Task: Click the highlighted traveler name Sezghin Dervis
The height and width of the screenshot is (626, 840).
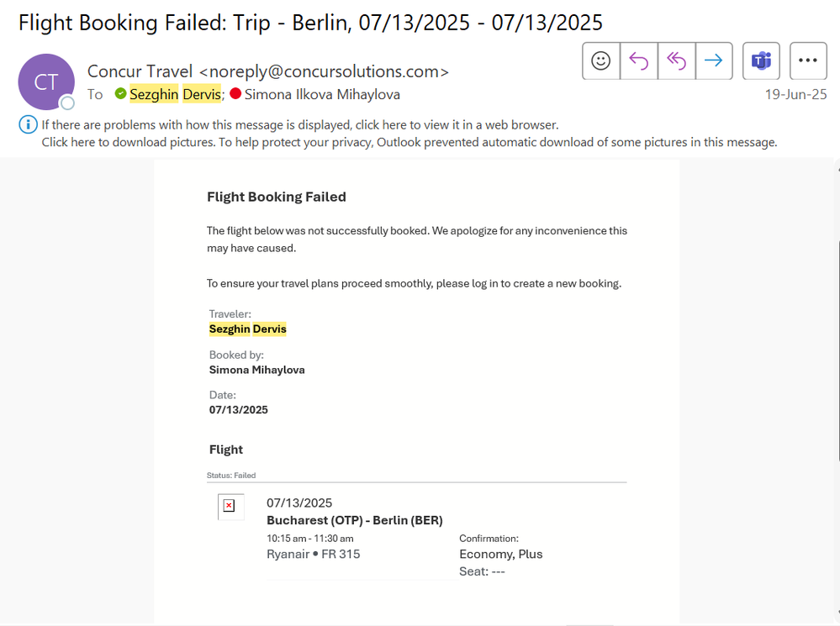Action: point(247,329)
